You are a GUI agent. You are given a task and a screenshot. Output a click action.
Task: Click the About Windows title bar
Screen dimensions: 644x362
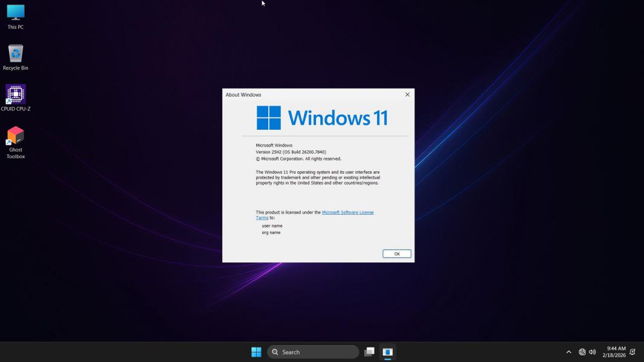coord(302,95)
